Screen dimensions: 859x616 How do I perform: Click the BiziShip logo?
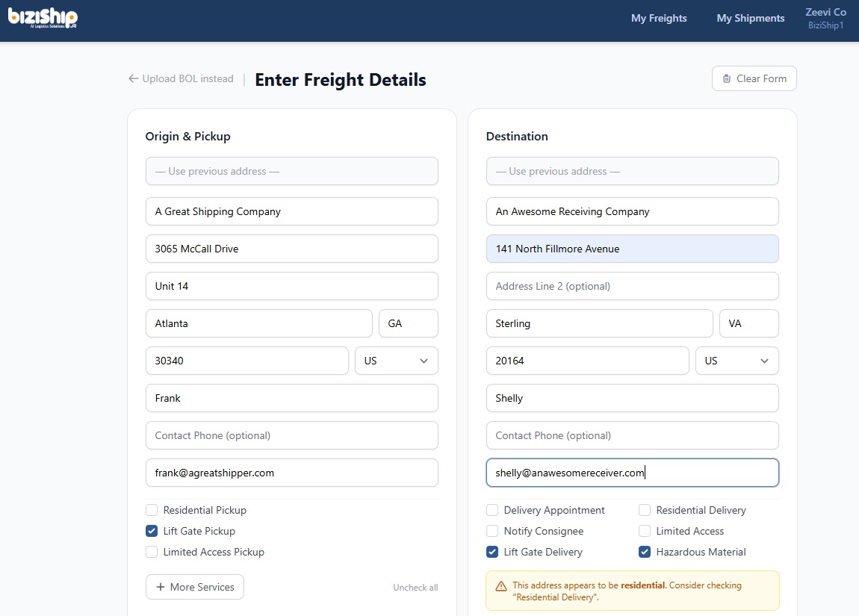43,17
